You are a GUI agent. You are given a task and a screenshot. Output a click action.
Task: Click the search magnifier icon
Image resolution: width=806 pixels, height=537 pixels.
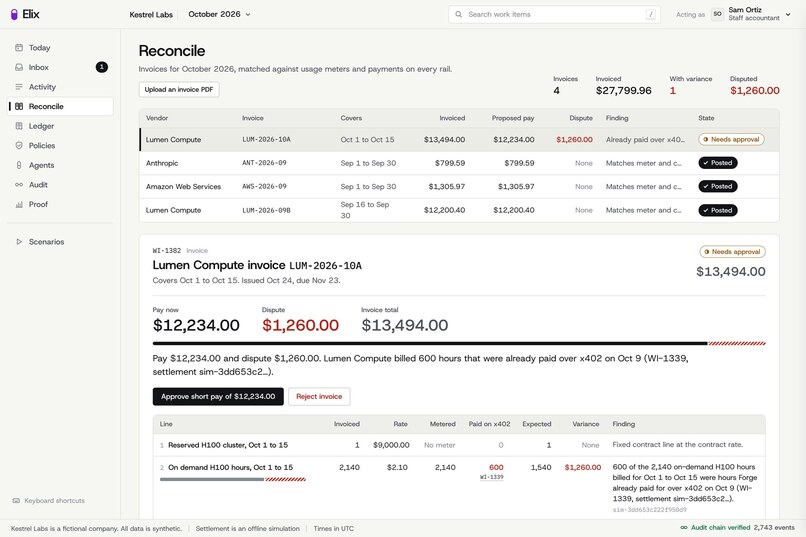pos(459,14)
